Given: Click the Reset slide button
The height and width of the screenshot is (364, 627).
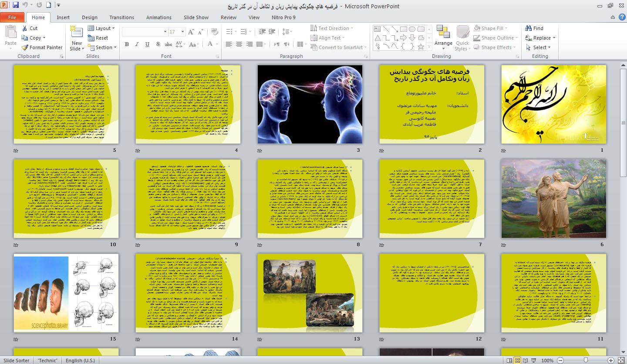Looking at the screenshot, I should (x=98, y=38).
